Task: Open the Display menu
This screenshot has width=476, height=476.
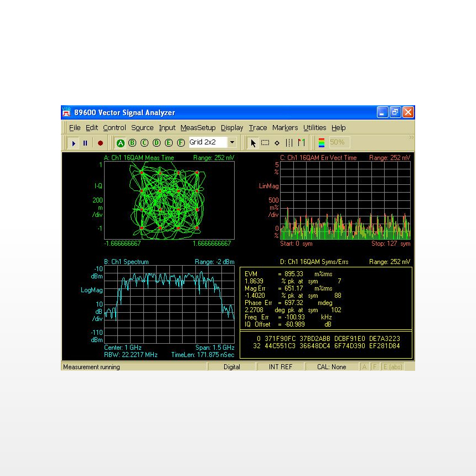Action: [x=232, y=128]
